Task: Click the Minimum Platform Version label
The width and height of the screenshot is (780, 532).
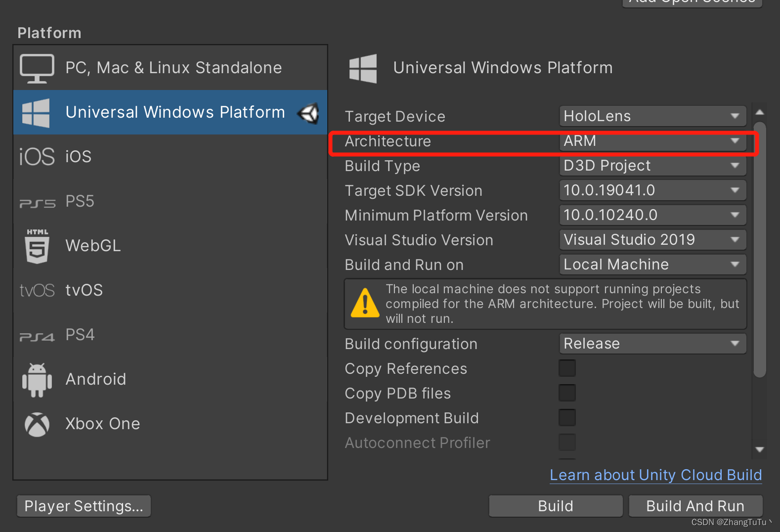Action: click(x=436, y=216)
